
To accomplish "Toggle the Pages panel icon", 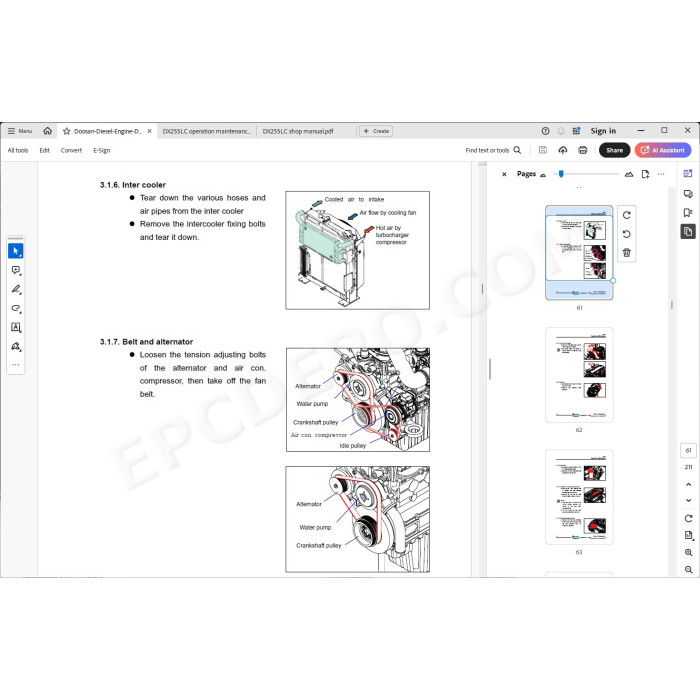I will pos(688,232).
